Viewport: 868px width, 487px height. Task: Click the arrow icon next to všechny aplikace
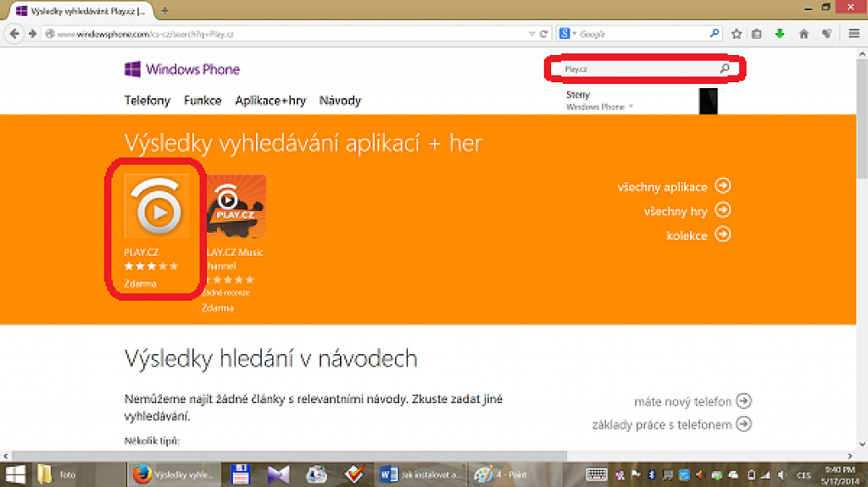click(x=722, y=185)
